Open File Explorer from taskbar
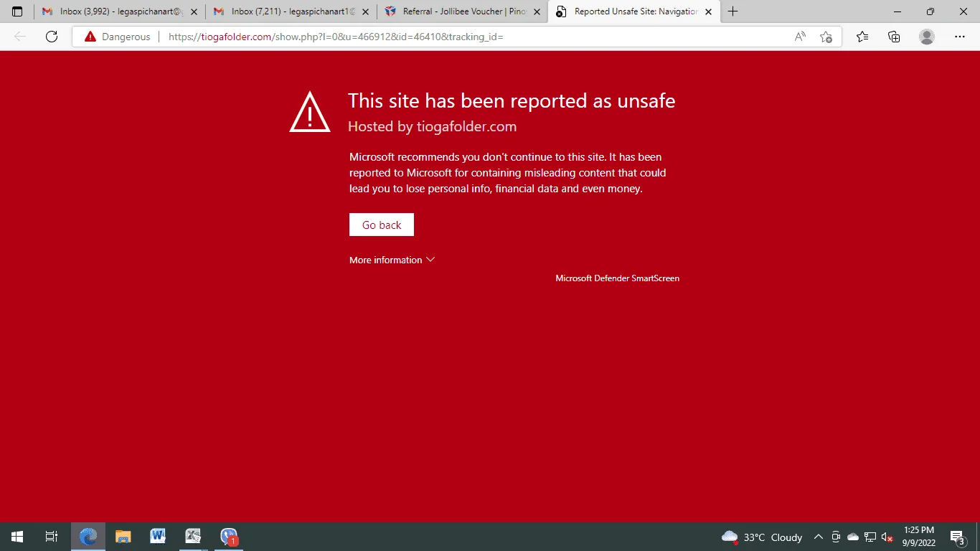Image resolution: width=980 pixels, height=551 pixels. [123, 537]
